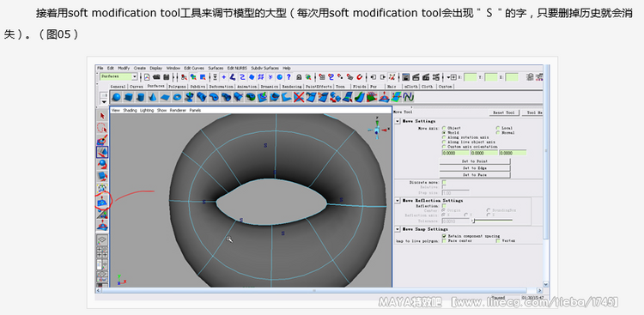Image resolution: width=644 pixels, height=315 pixels.
Task: Click the Reset Tool button
Action: (504, 112)
